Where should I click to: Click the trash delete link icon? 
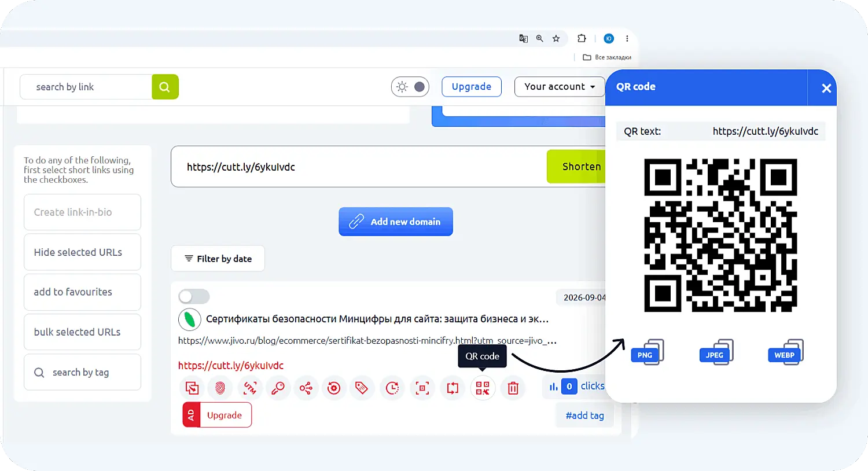pyautogui.click(x=513, y=388)
